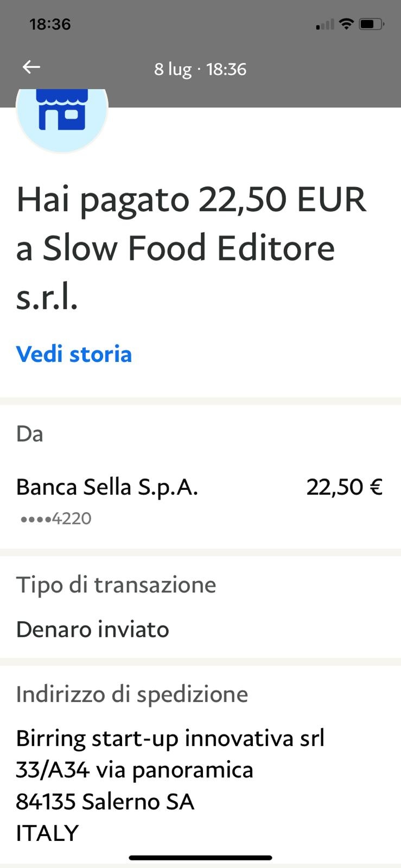
Task: Tap the Tipo di transazione label
Action: click(116, 585)
